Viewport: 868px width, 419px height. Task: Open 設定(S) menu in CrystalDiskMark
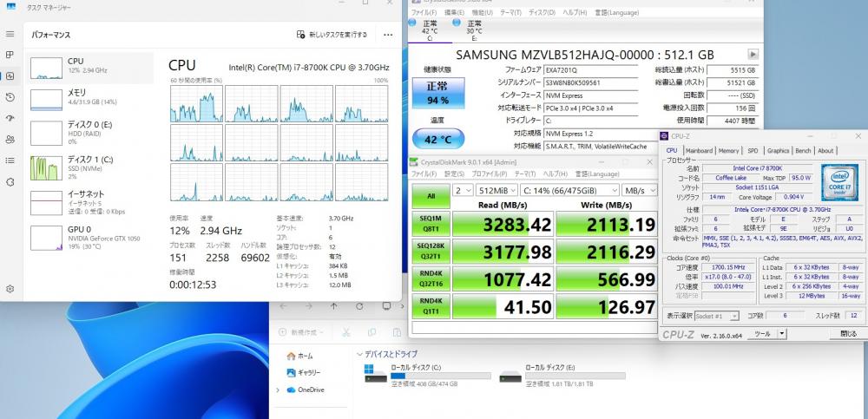click(454, 173)
